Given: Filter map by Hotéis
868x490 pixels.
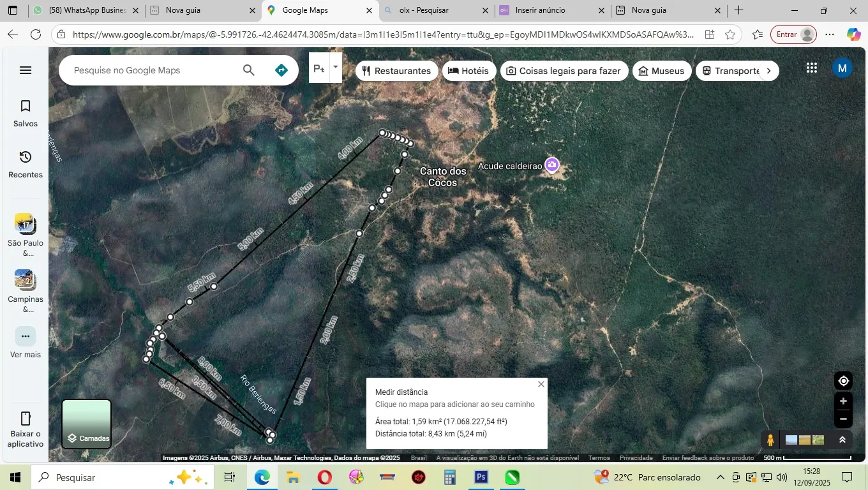Looking at the screenshot, I should click(469, 71).
